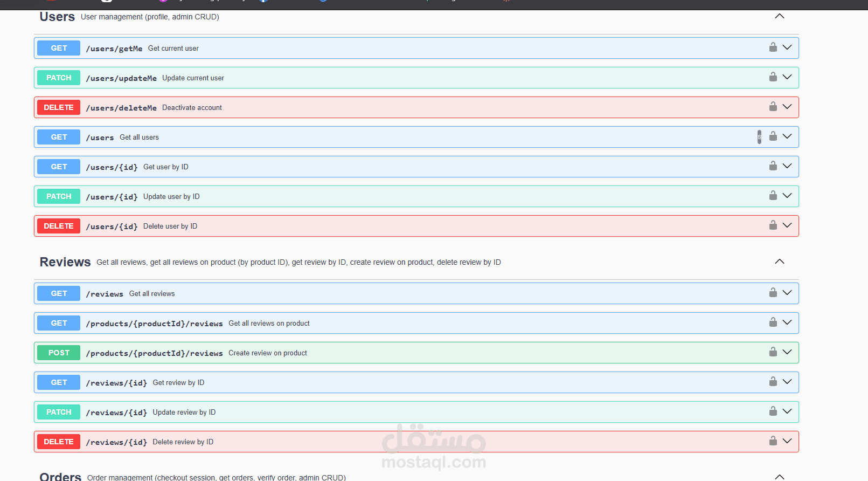Click the authorization lock on /users/getMe
The image size is (868, 481).
[x=773, y=47]
